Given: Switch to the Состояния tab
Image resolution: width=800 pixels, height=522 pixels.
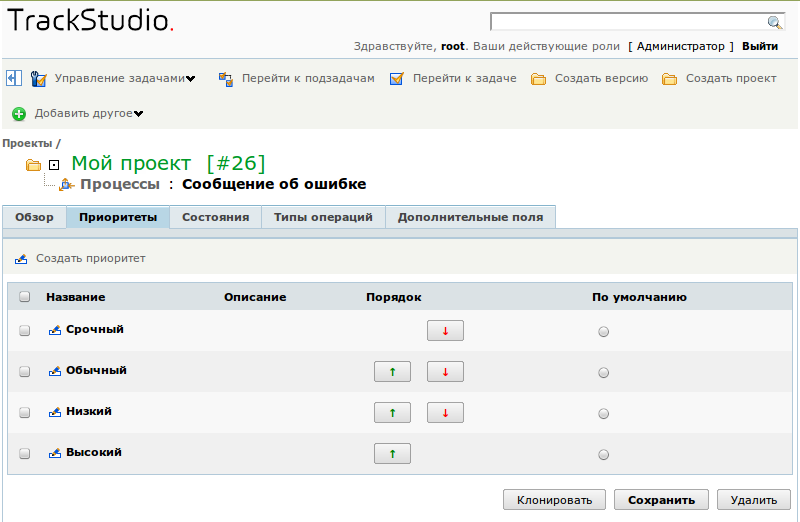Looking at the screenshot, I should (215, 217).
